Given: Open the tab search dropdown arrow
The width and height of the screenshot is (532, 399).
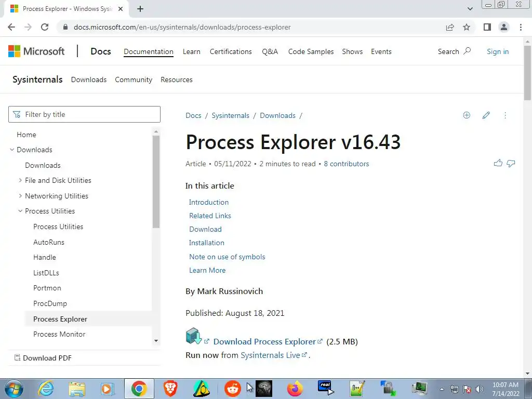Looking at the screenshot, I should (470, 9).
